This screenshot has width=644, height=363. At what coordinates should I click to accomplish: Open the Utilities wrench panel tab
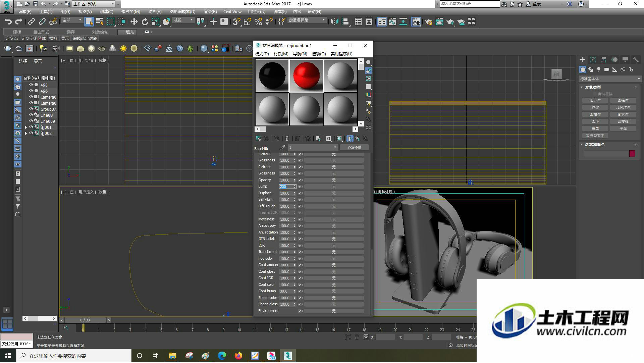(x=636, y=60)
